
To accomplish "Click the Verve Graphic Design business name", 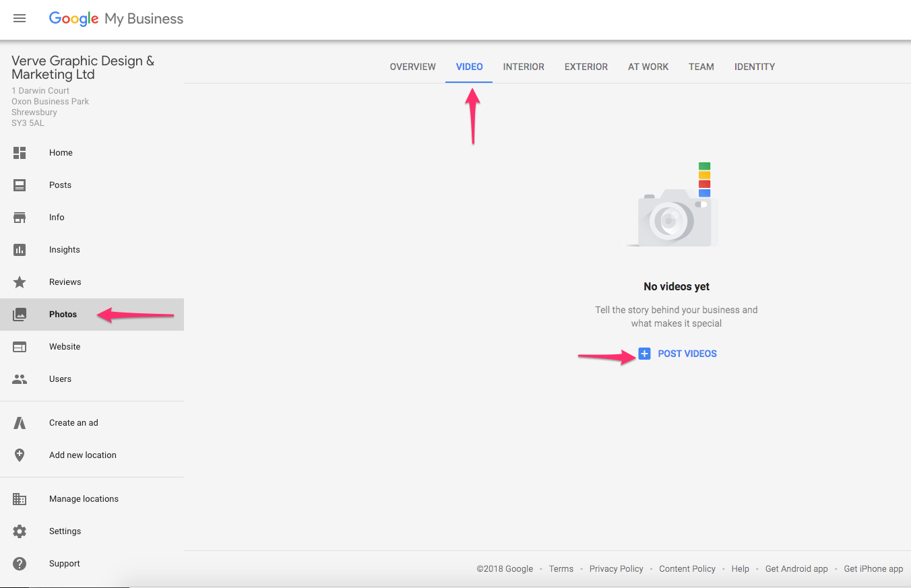I will [x=83, y=67].
